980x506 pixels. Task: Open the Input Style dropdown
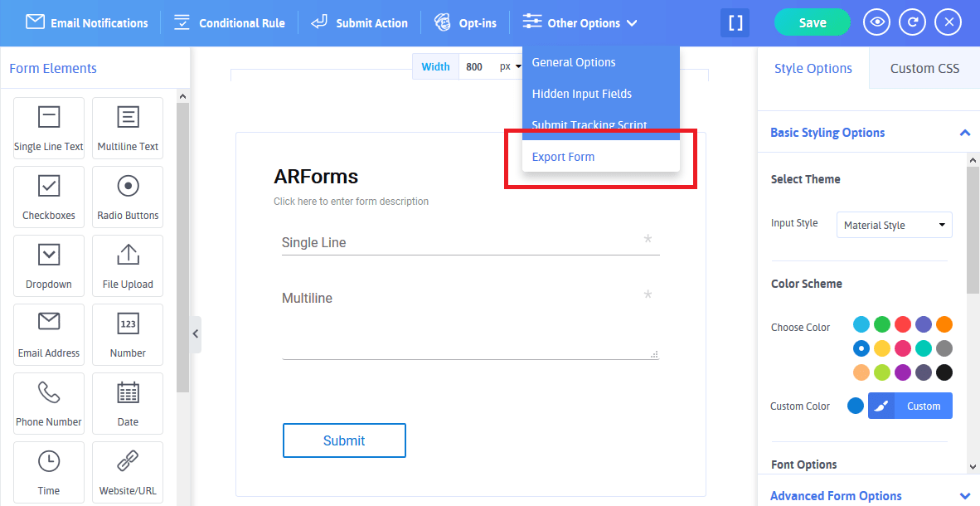[894, 224]
